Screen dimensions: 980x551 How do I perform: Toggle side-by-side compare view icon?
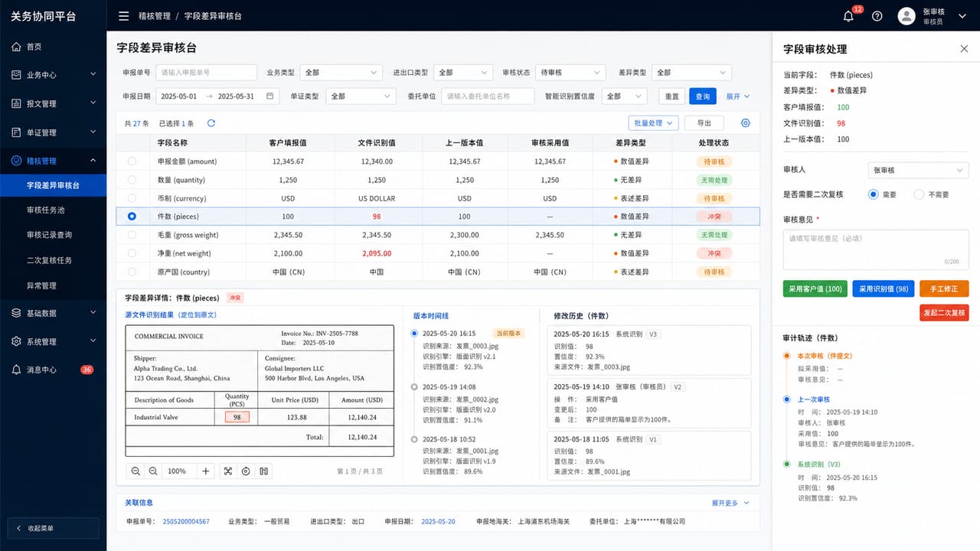click(x=264, y=471)
